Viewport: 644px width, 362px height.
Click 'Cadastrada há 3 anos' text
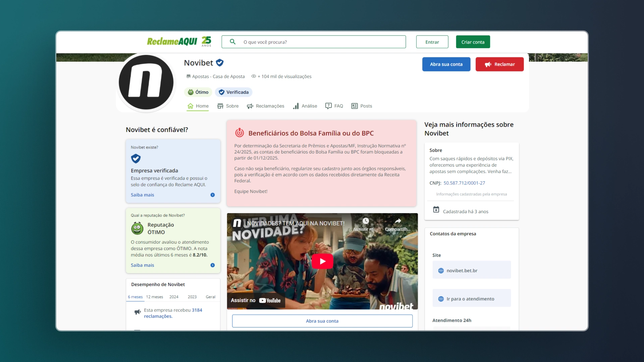coord(466,212)
